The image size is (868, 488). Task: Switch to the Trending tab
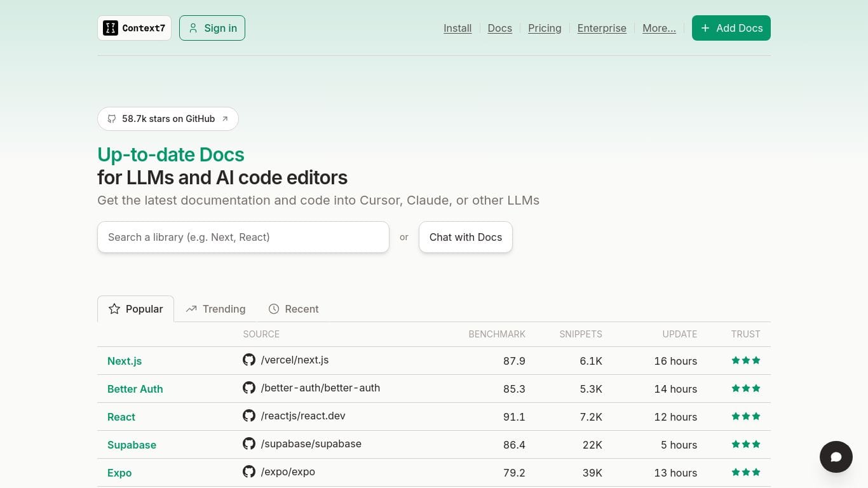[x=215, y=309]
